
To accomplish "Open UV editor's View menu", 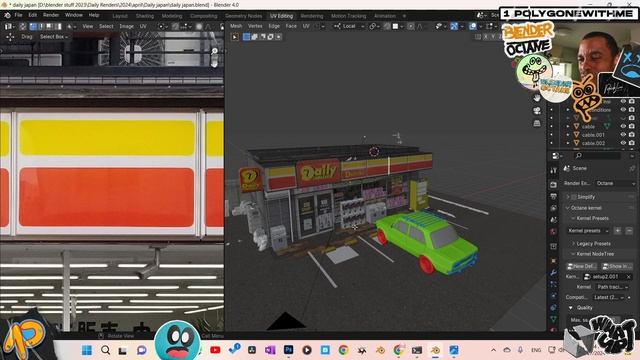I will click(x=88, y=26).
